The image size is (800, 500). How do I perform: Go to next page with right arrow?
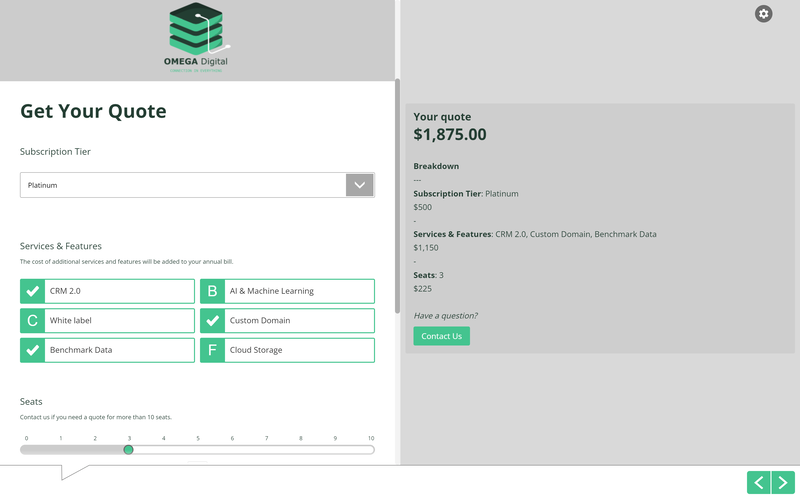[784, 483]
